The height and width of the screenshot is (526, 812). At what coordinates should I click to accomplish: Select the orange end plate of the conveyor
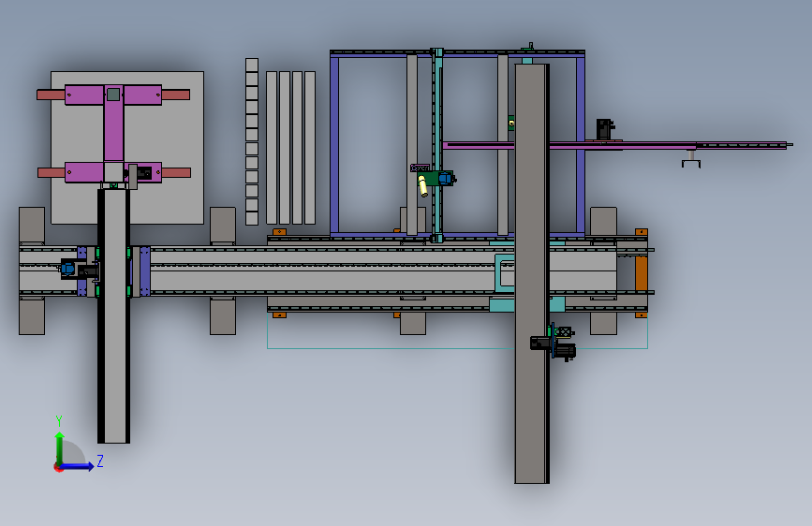(642, 274)
